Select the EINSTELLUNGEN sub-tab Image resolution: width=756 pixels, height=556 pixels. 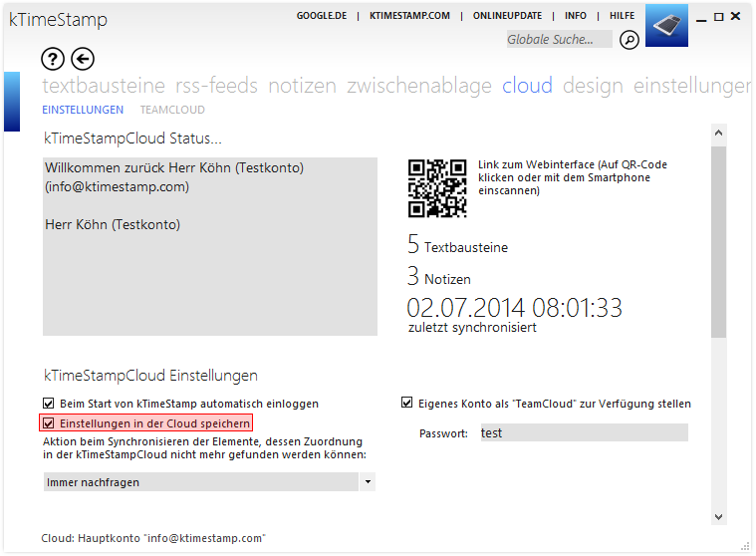coord(83,110)
